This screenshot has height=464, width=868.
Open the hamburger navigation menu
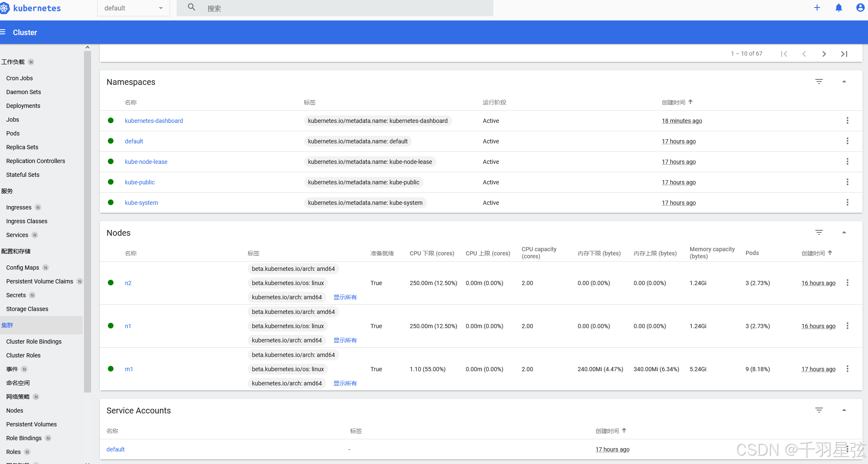pos(3,32)
